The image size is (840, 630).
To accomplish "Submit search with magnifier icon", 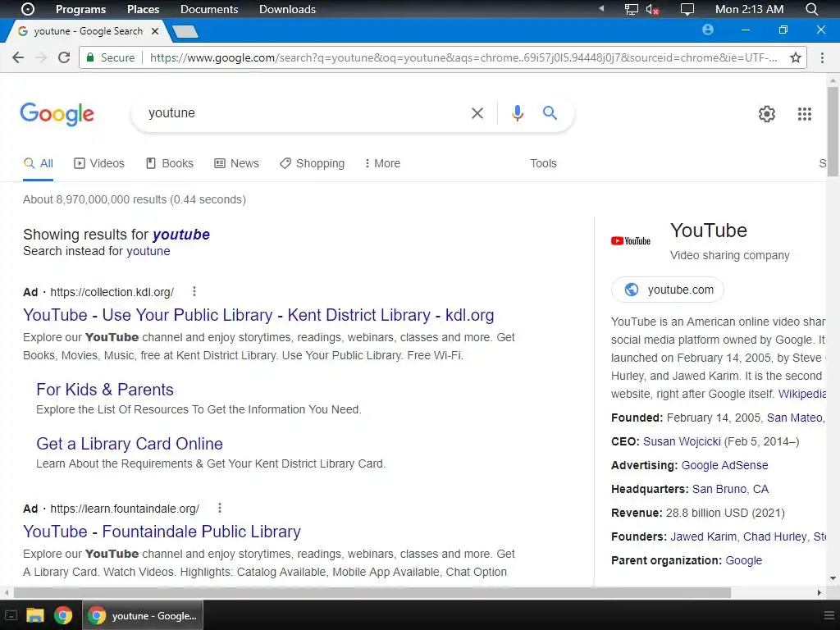I will click(x=550, y=112).
